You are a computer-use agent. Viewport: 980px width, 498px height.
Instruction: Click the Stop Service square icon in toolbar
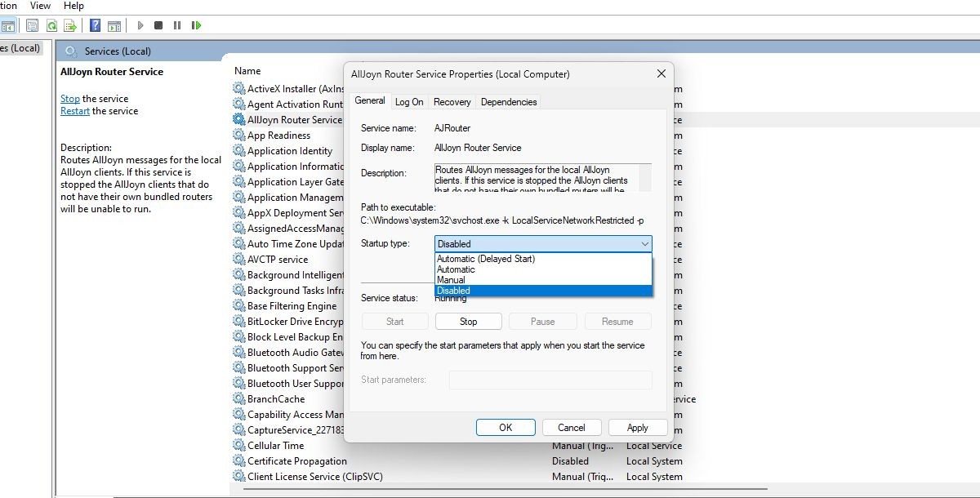[158, 26]
